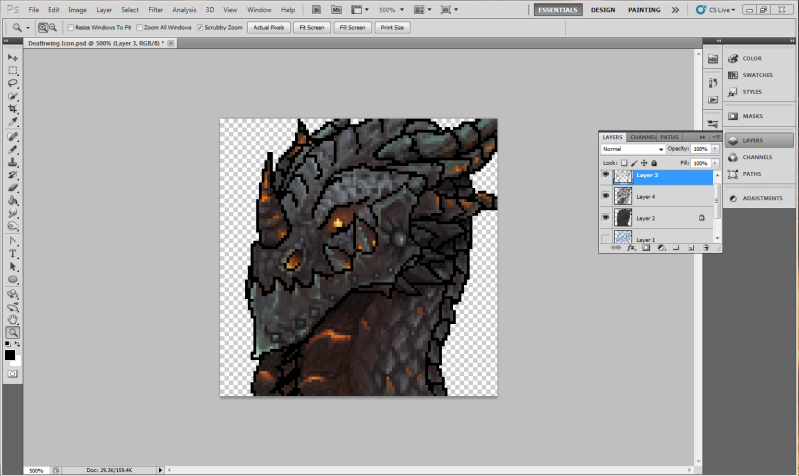Toggle lock image pixels brush icon
This screenshot has height=476, width=799.
click(634, 163)
